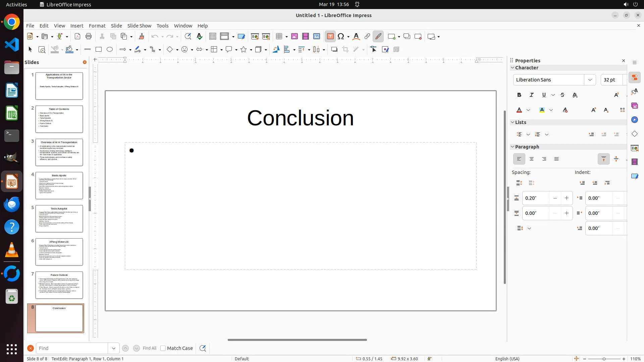The height and width of the screenshot is (362, 644).
Task: Click the Export as PDF icon
Action: [77, 37]
